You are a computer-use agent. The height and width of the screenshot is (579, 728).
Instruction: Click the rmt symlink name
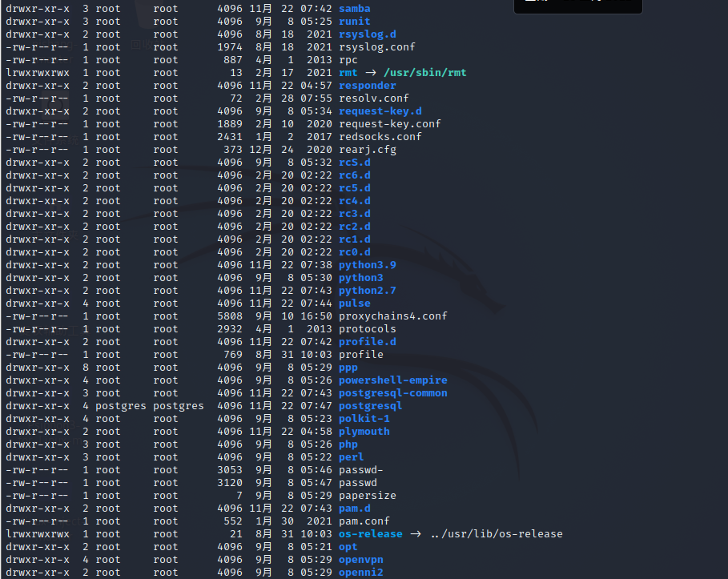[348, 73]
